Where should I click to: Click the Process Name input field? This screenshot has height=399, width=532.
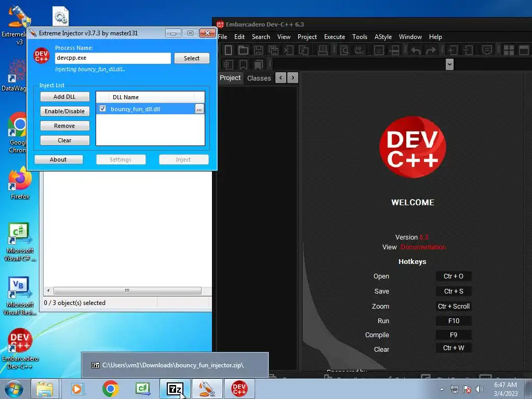tap(113, 58)
